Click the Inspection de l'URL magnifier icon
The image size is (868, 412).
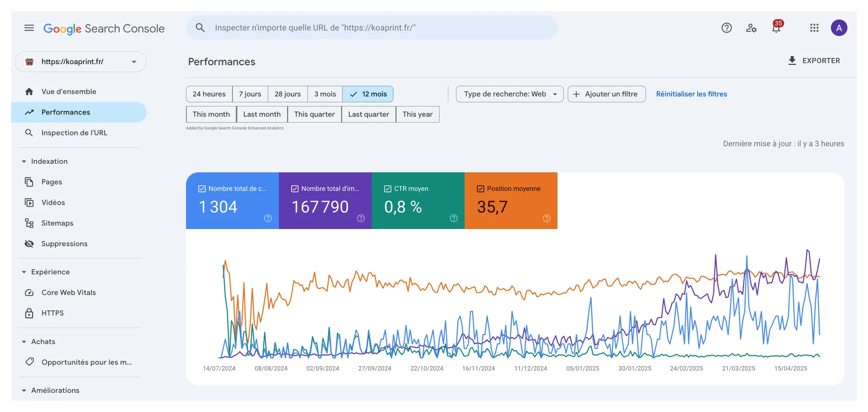[x=29, y=133]
